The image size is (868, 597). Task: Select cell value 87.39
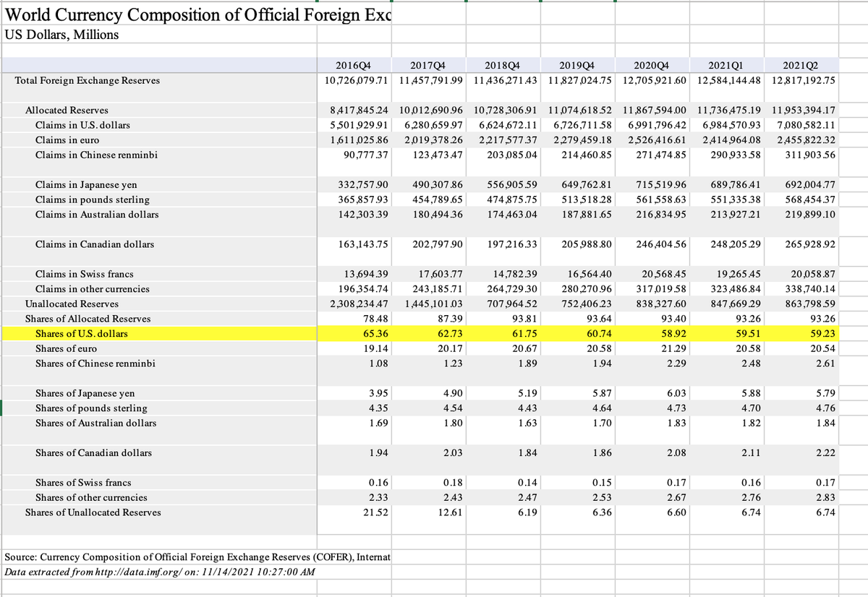pyautogui.click(x=451, y=319)
